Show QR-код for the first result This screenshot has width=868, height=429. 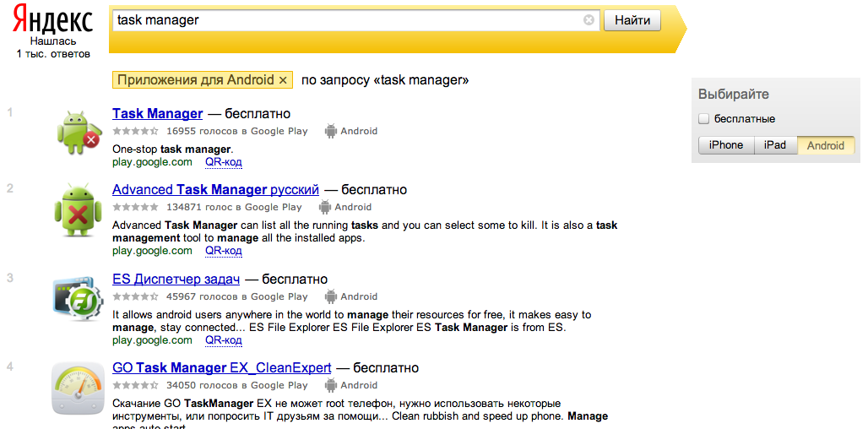[224, 162]
